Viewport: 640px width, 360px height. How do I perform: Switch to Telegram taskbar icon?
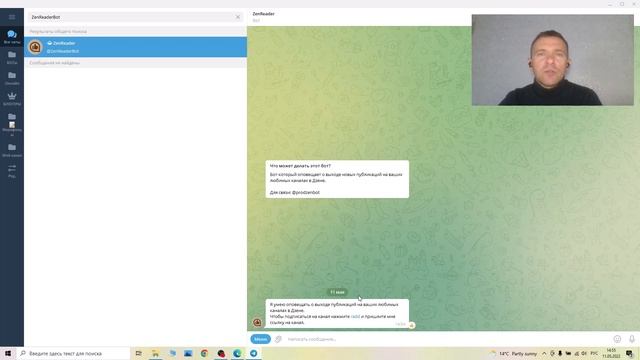click(253, 353)
